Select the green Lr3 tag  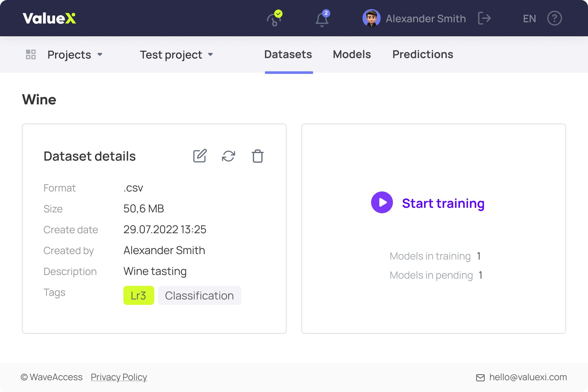[139, 296]
